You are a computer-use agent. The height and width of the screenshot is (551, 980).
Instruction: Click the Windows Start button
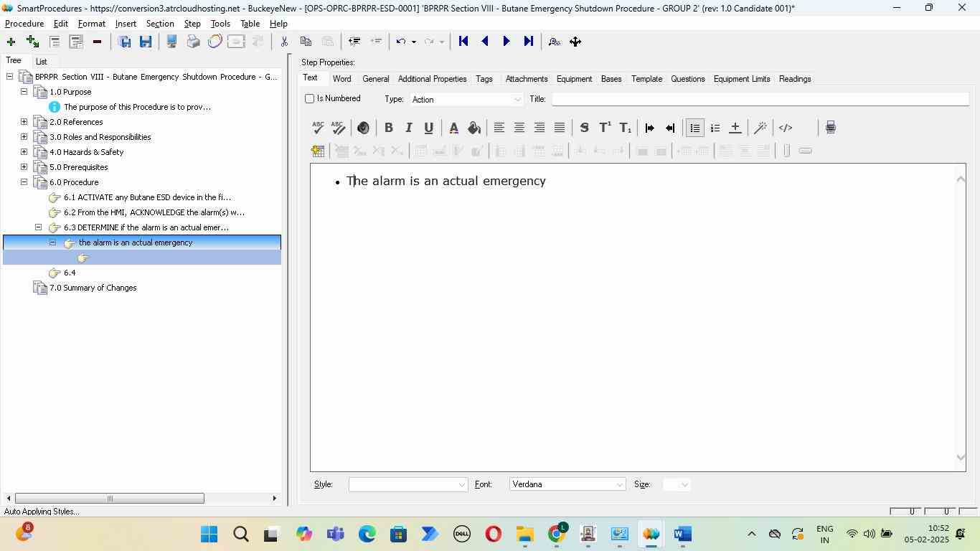tap(209, 534)
